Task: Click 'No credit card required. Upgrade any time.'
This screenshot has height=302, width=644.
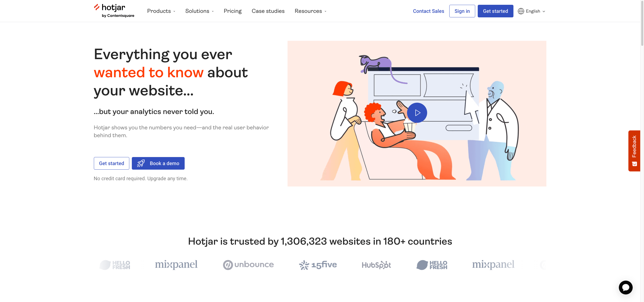Action: click(x=141, y=178)
